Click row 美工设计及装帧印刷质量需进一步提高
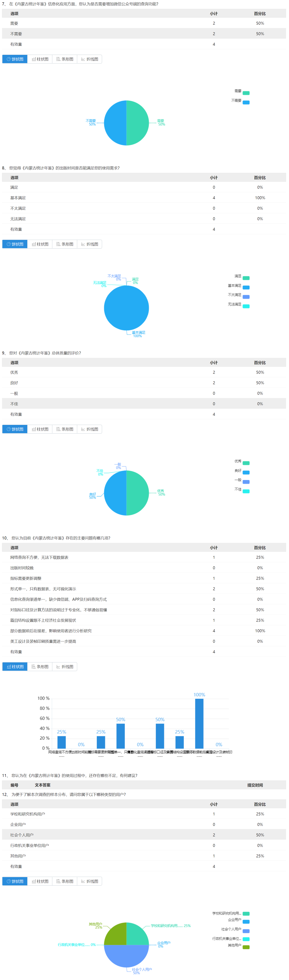The image size is (289, 980). click(144, 641)
